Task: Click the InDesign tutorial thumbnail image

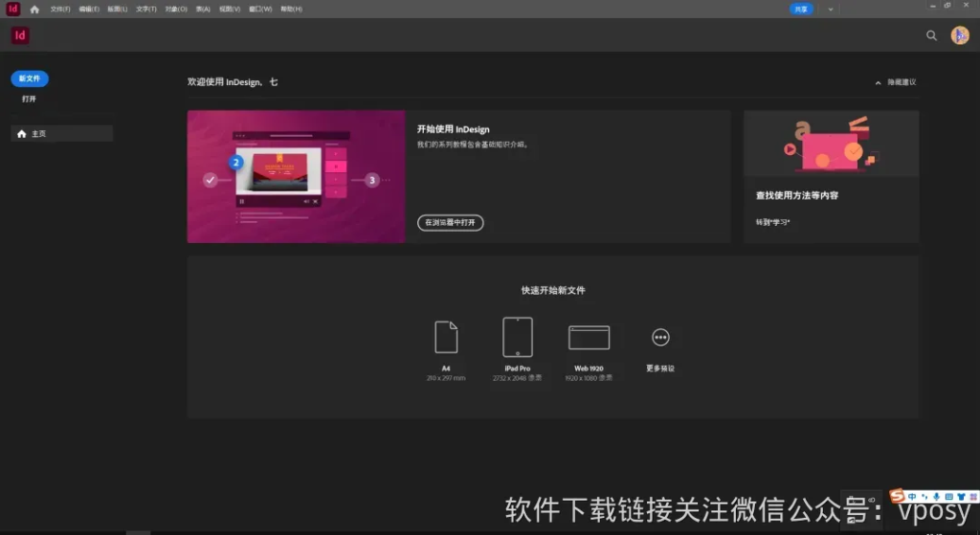Action: pos(297,177)
